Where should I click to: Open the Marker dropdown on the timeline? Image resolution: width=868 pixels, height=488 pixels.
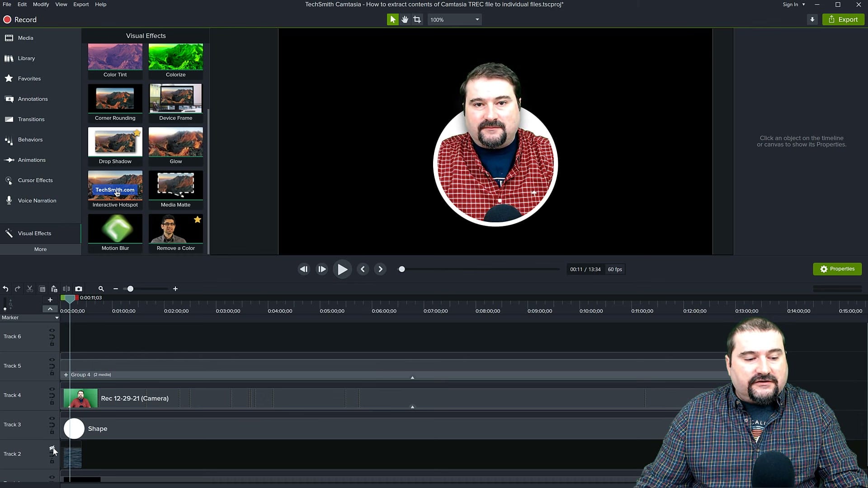click(57, 318)
